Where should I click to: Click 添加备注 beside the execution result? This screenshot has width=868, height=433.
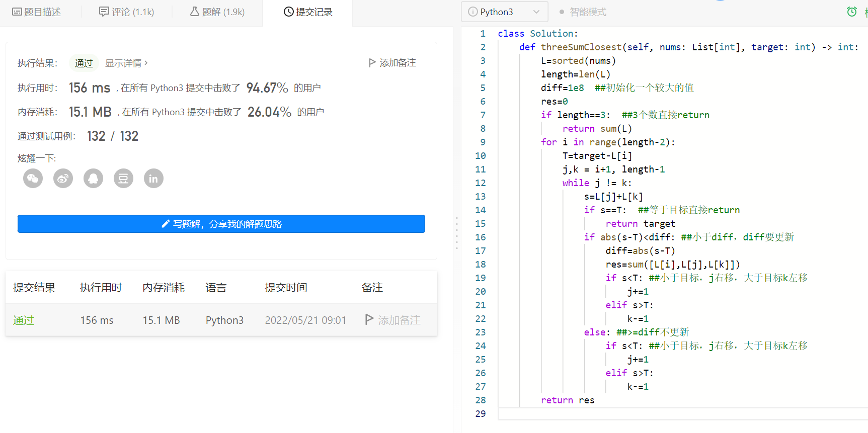392,63
